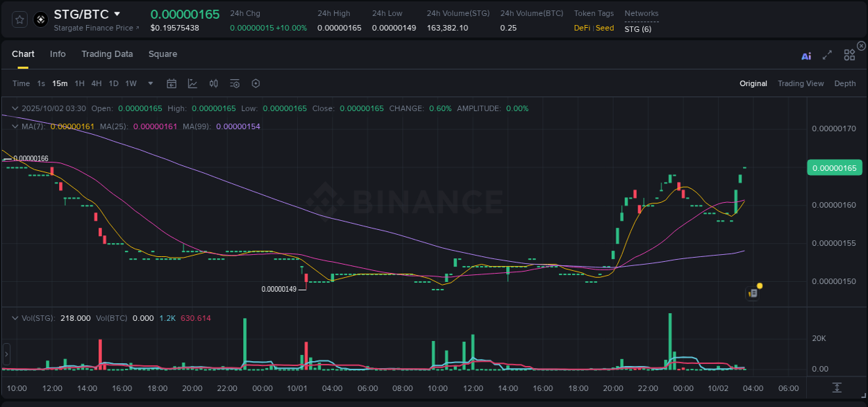Expand chart to fullscreen via arrows icon
The image size is (868, 407).
tap(826, 55)
